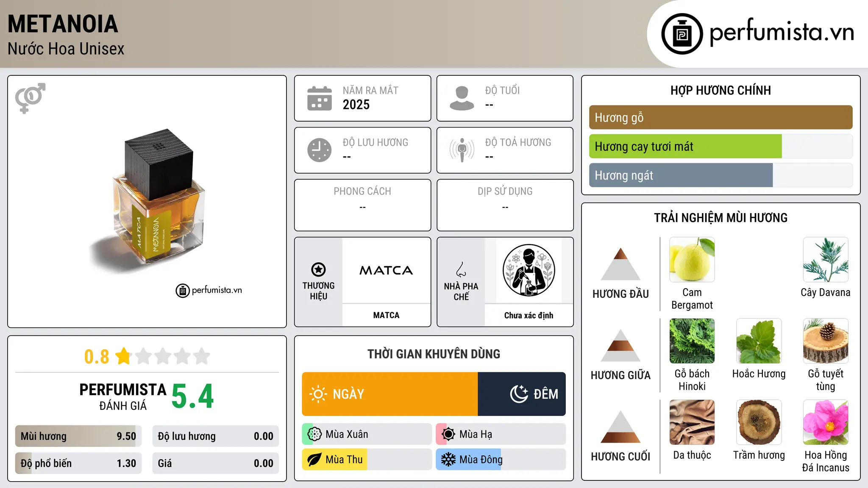Click the Hương gỗ accord bar
868x488 pixels.
coord(721,117)
